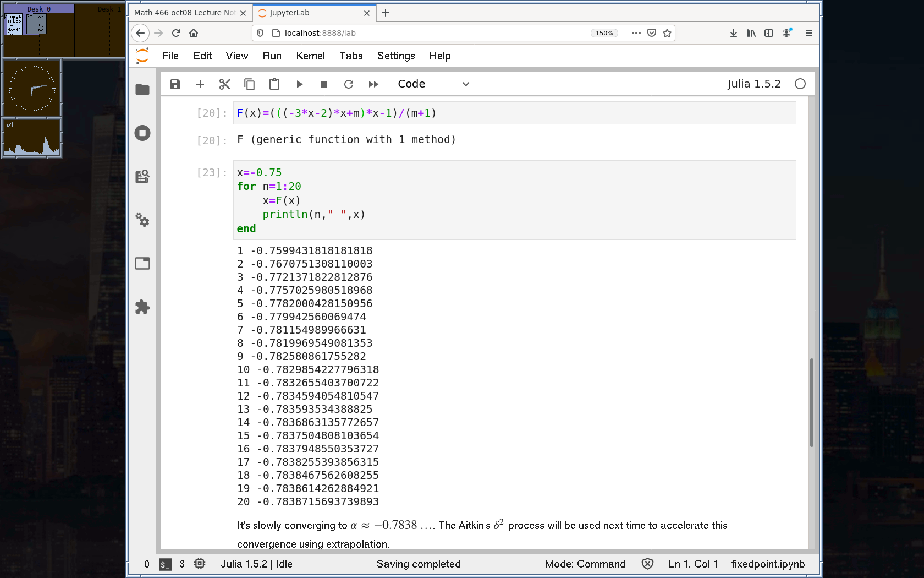Viewport: 924px width, 578px height.
Task: Open the Settings menu
Action: (395, 56)
